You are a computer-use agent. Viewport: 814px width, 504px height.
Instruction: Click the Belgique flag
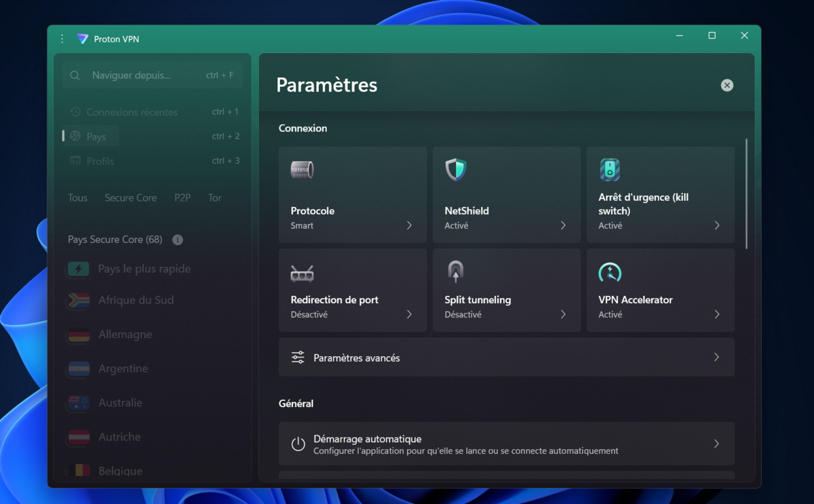click(79, 471)
